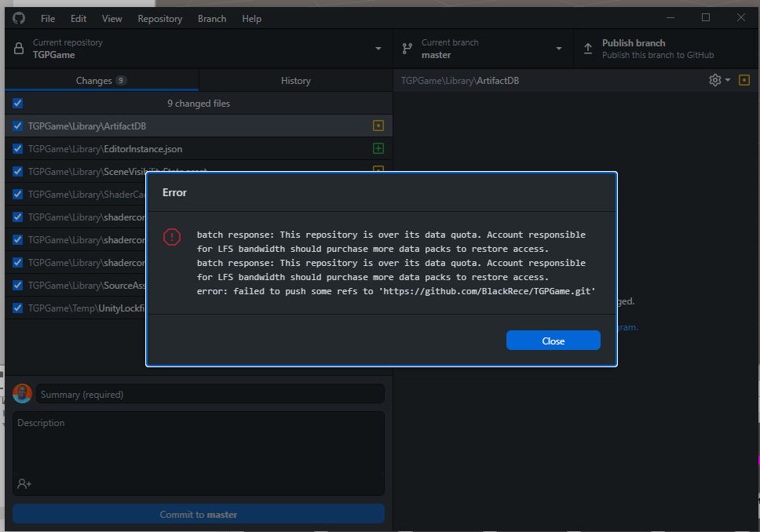Viewport: 760px width, 532px height.
Task: Click the Publish branch upload arrow icon
Action: (588, 49)
